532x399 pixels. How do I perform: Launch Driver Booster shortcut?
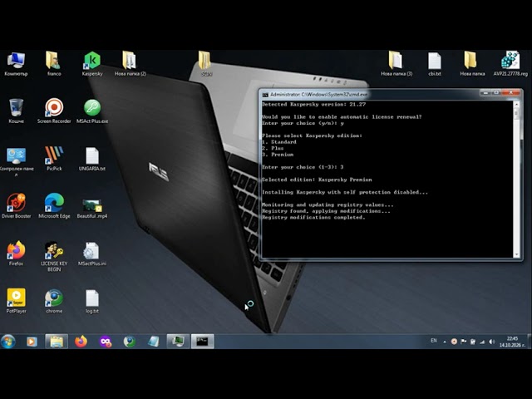point(16,206)
